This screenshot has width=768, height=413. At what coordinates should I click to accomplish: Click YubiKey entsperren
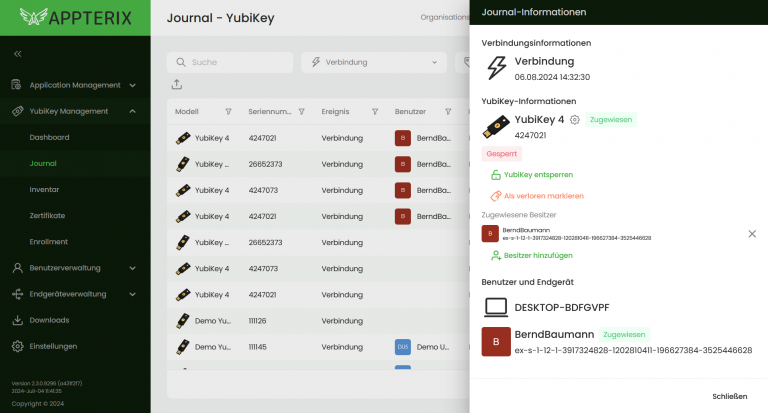tap(532, 175)
